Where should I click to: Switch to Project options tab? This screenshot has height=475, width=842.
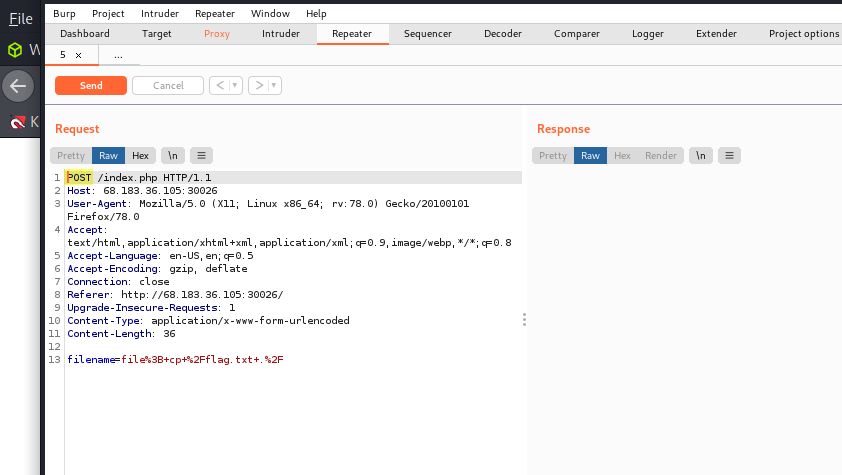[803, 34]
